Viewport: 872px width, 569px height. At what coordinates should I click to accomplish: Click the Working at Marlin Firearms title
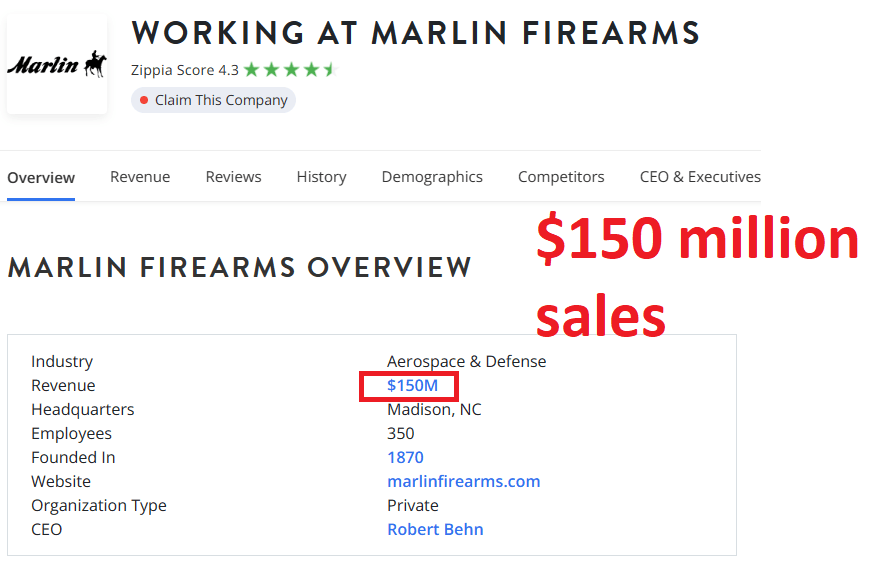click(x=415, y=33)
